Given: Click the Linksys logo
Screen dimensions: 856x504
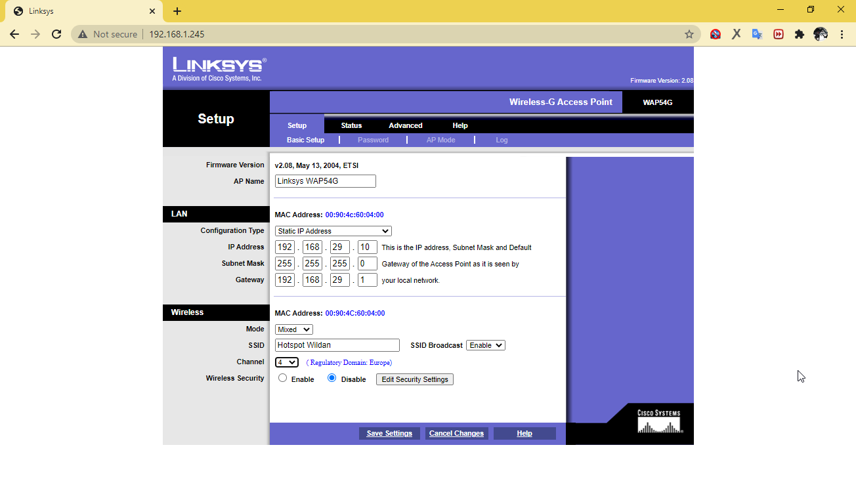Looking at the screenshot, I should click(x=219, y=69).
